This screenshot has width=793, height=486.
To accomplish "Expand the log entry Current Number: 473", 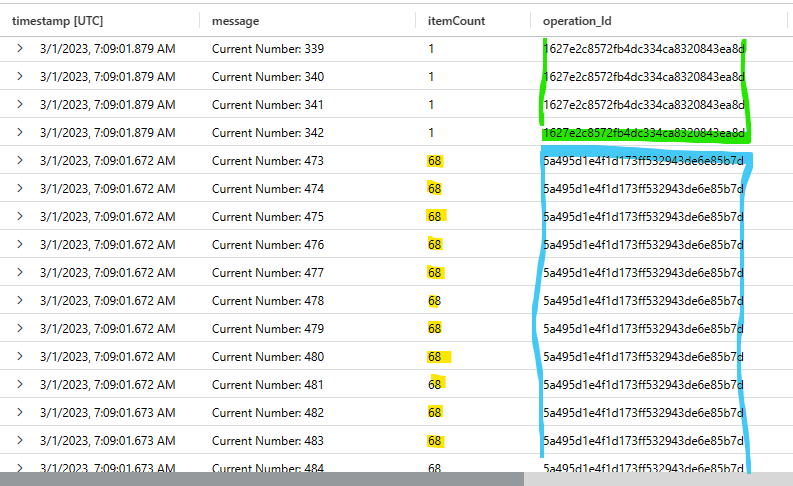I will tap(19, 160).
